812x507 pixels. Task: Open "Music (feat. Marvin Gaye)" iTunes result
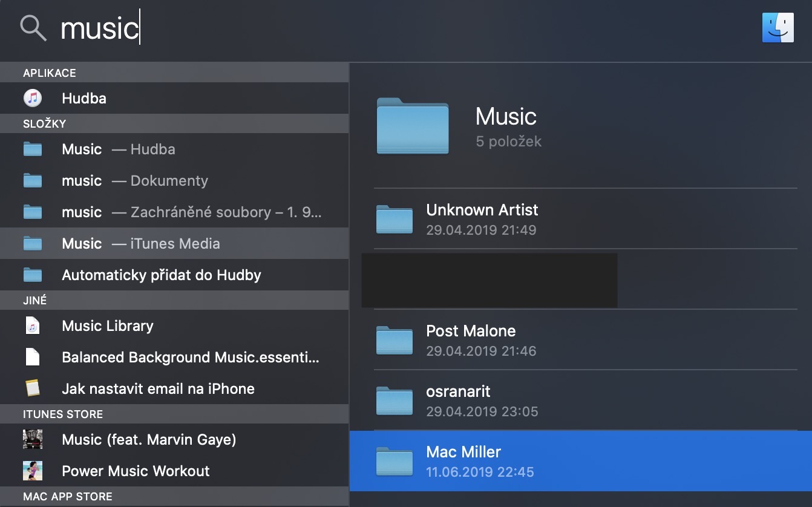pyautogui.click(x=174, y=439)
